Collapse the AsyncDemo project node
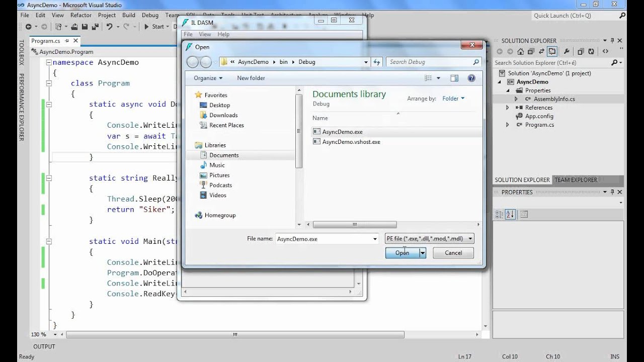The height and width of the screenshot is (362, 644). (500, 82)
